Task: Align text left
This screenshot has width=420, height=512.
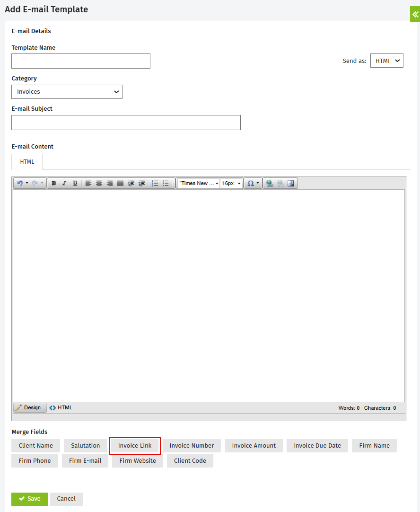Action: pyautogui.click(x=88, y=183)
